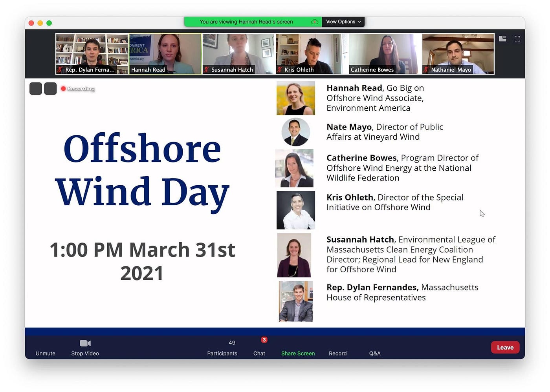Open the Participants panel showing 49
Viewport: 550px width, 392px height.
222,348
